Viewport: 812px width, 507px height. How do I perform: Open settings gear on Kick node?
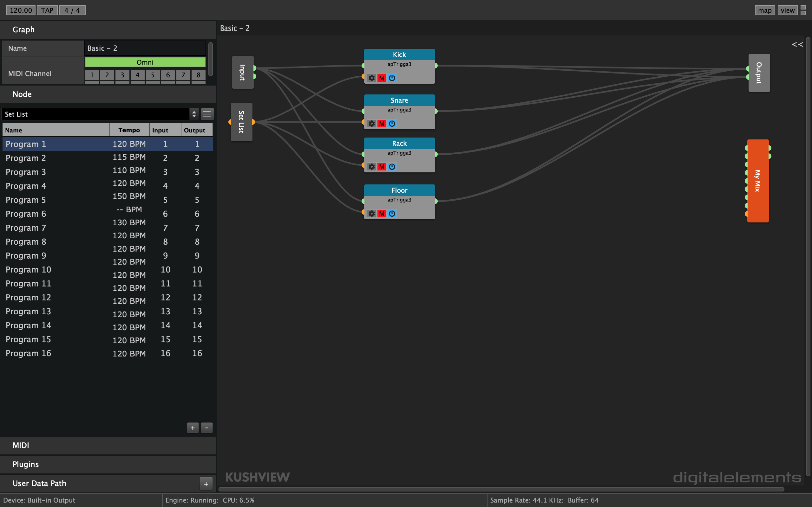371,78
